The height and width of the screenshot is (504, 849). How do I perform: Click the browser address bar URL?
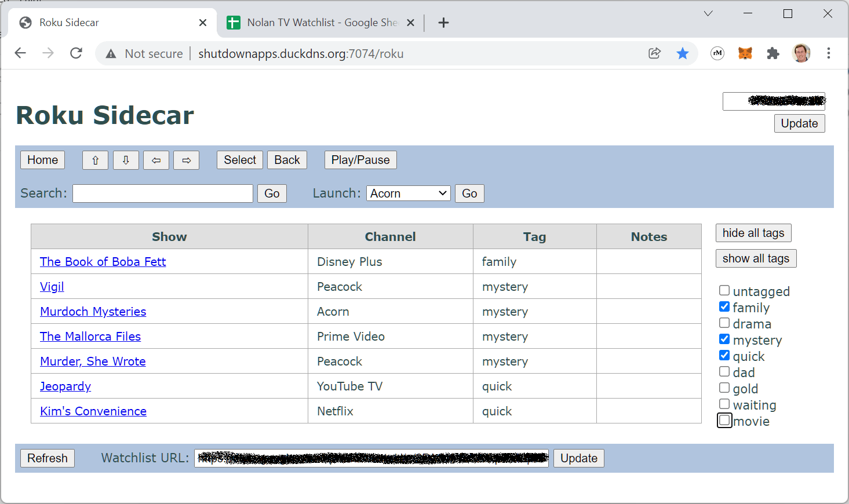[x=301, y=54]
